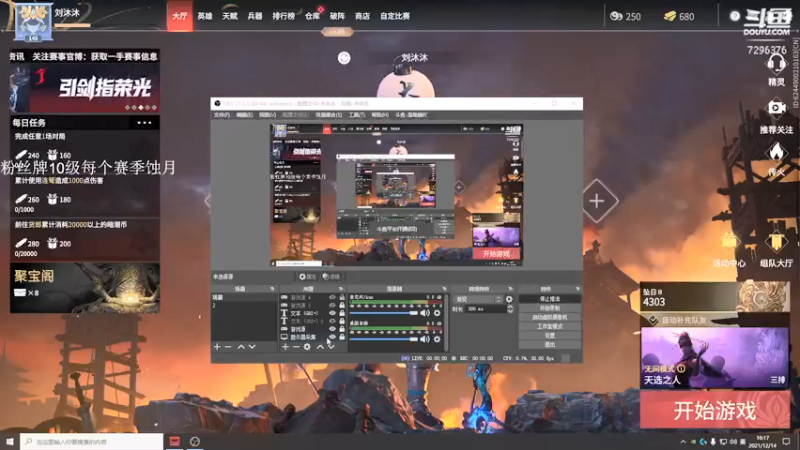Image resolution: width=800 pixels, height=450 pixels.
Task: Toggle lock of 文本 (GDI+) source
Action: tap(342, 313)
